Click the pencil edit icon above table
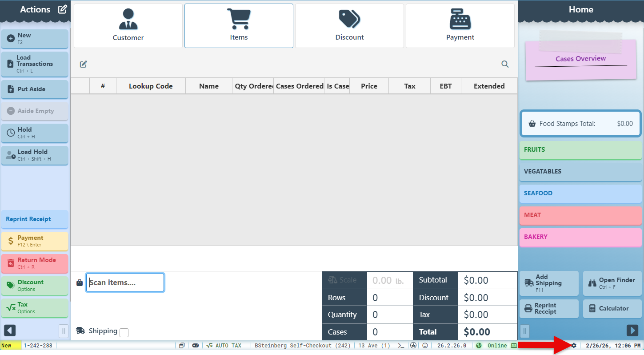The height and width of the screenshot is (355, 644). 84,64
